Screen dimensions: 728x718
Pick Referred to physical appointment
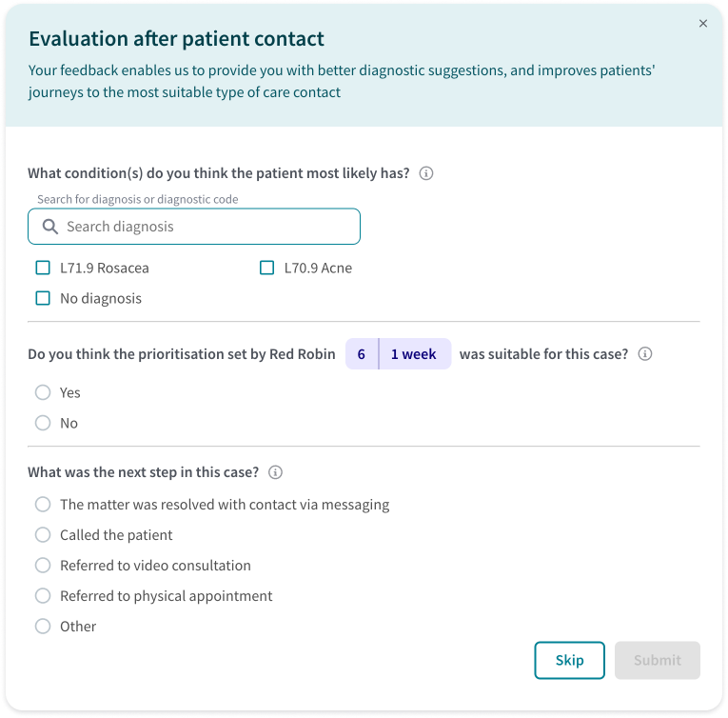tap(43, 596)
